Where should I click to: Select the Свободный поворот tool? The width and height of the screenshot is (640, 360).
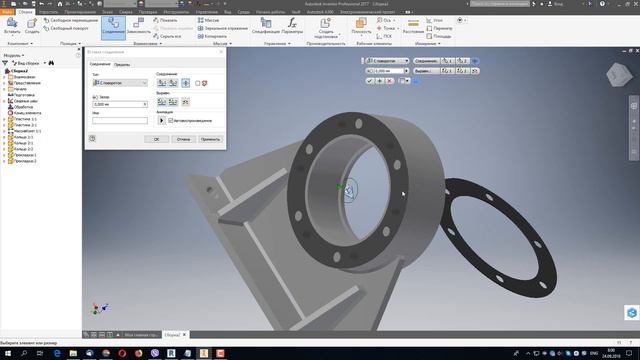point(66,28)
